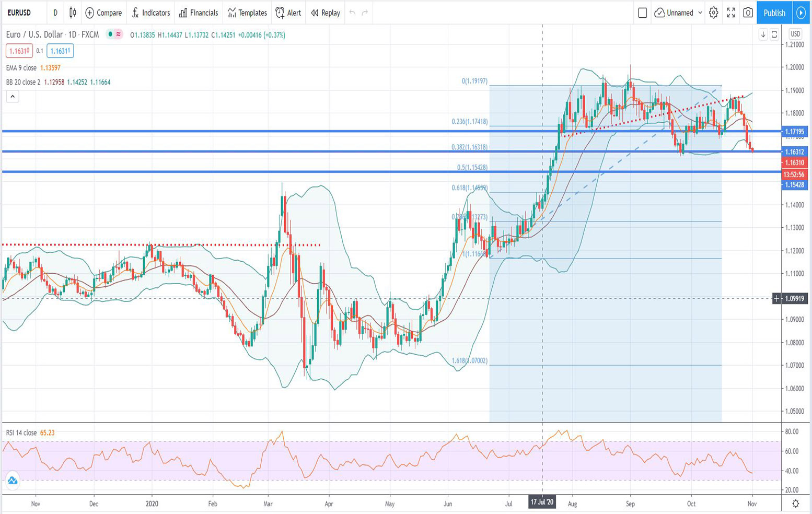Create a new Alert

288,13
